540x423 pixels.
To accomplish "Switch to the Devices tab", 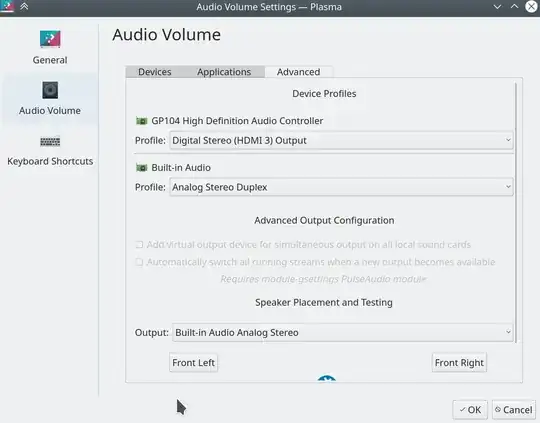I will coord(155,72).
